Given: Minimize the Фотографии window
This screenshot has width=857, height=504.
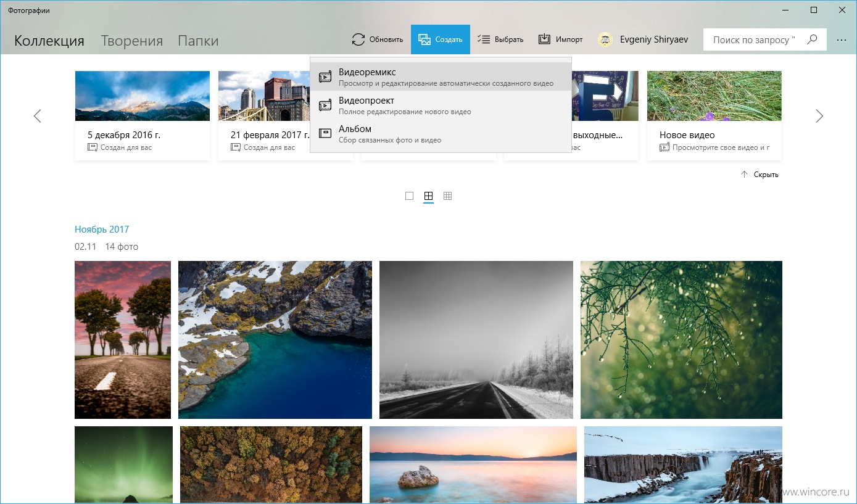Looking at the screenshot, I should click(x=785, y=10).
